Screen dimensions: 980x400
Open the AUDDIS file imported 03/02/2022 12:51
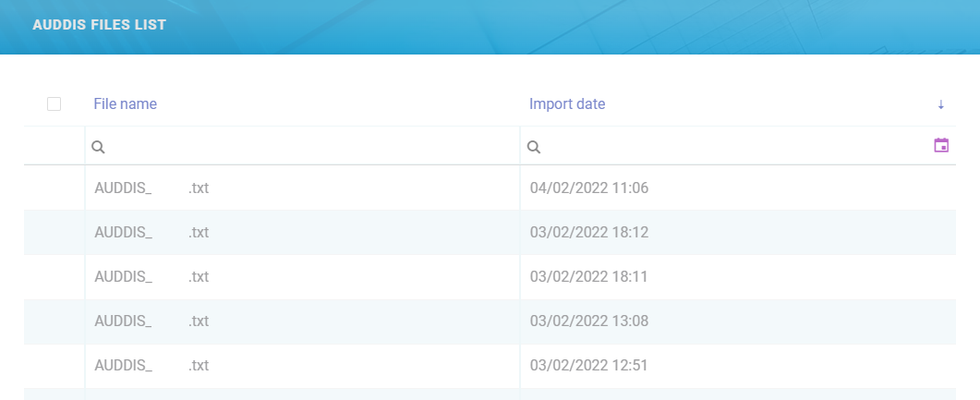pos(151,366)
